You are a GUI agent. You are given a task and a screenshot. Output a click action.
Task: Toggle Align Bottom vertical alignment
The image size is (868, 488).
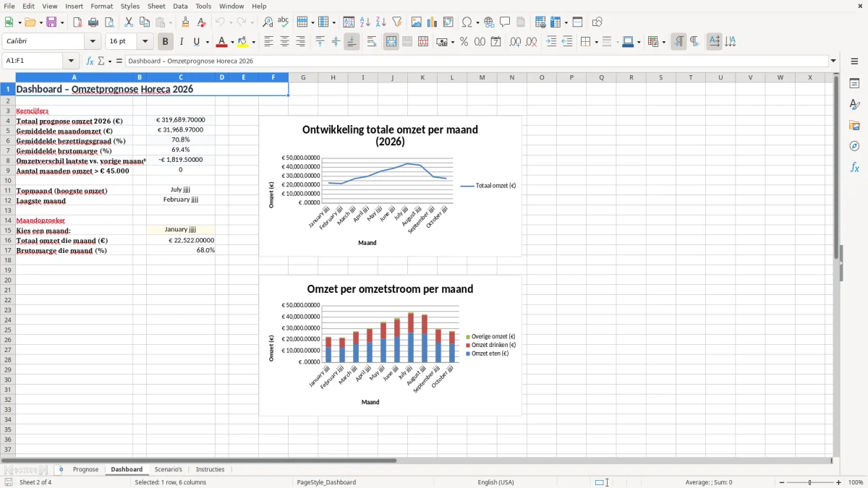[352, 42]
